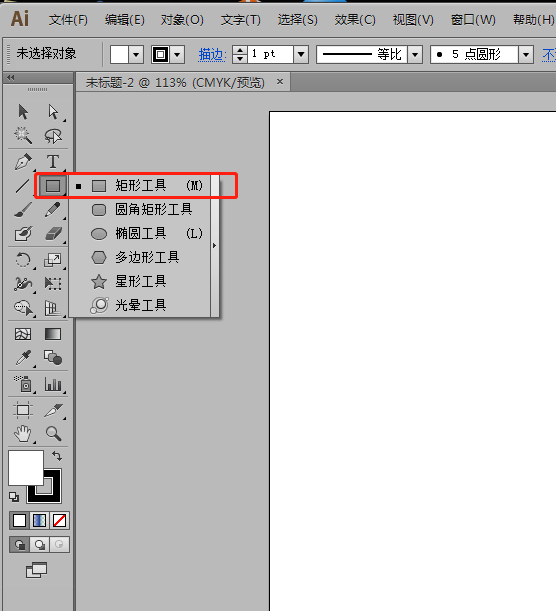Choose 椭圆工具 from the flyout
The height and width of the screenshot is (611, 556).
pyautogui.click(x=140, y=233)
